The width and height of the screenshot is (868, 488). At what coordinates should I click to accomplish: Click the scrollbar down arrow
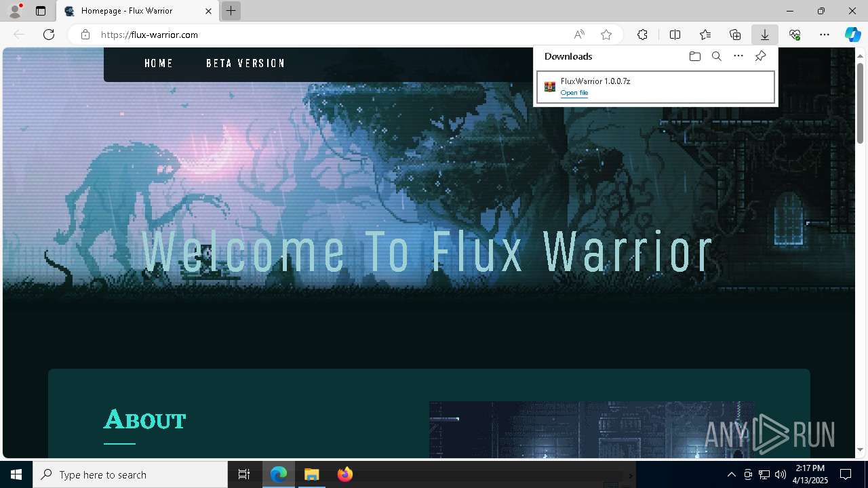point(861,450)
